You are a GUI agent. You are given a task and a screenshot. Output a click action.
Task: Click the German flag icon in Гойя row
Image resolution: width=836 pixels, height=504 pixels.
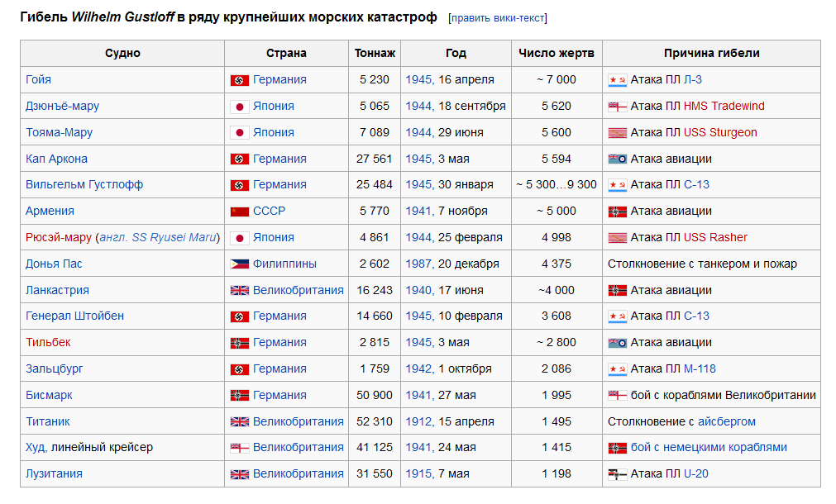point(240,80)
